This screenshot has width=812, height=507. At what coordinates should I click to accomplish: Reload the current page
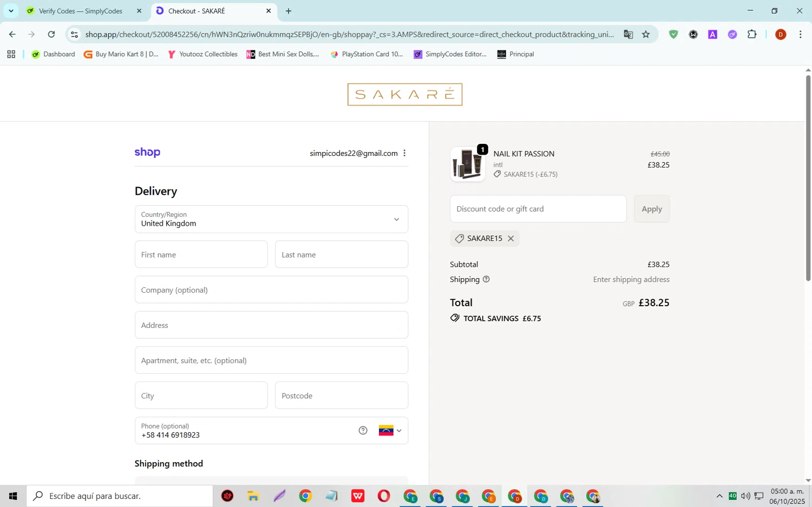pos(51,35)
